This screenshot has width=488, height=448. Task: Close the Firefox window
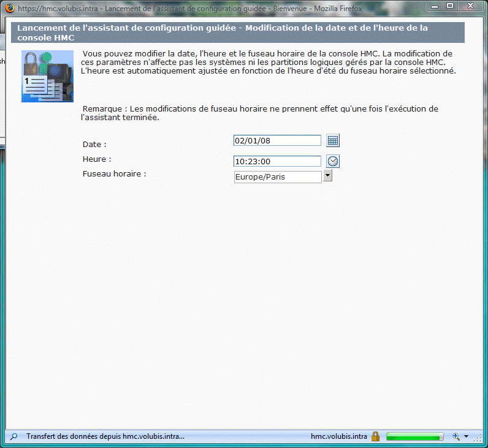coord(471,6)
